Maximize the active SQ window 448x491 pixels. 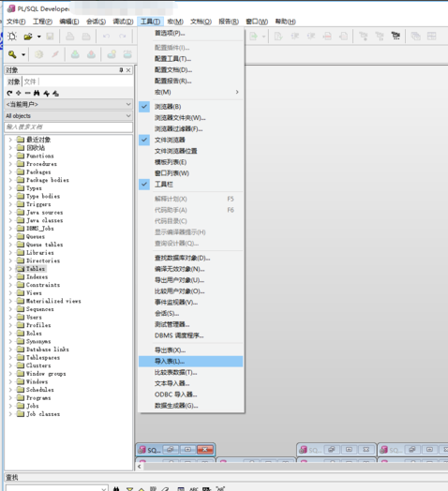pyautogui.click(x=187, y=450)
